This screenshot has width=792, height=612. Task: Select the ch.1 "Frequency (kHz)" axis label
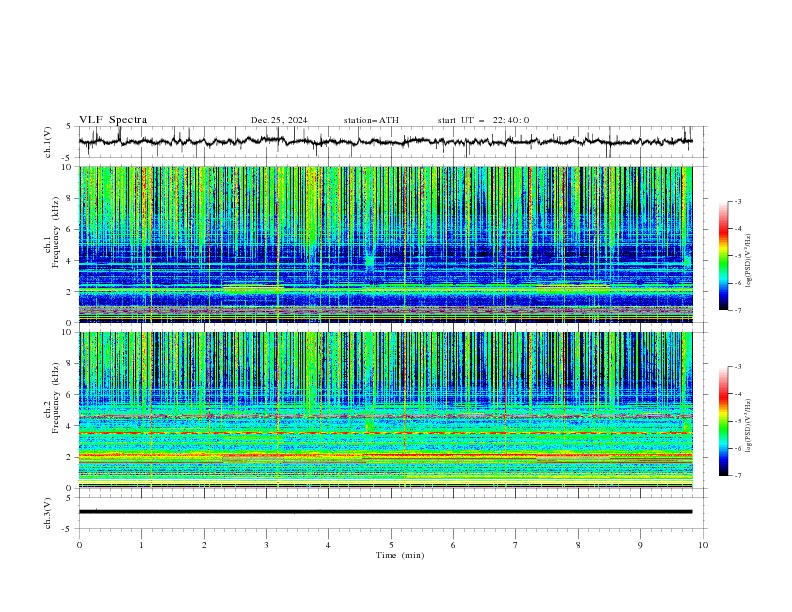tap(56, 232)
